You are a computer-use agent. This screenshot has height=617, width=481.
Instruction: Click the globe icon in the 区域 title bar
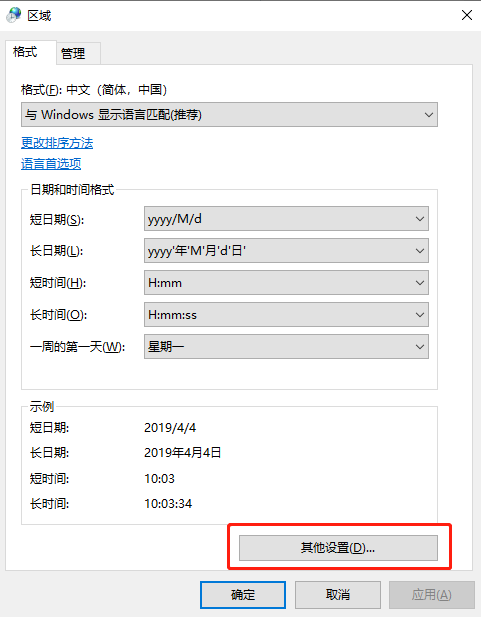(14, 15)
